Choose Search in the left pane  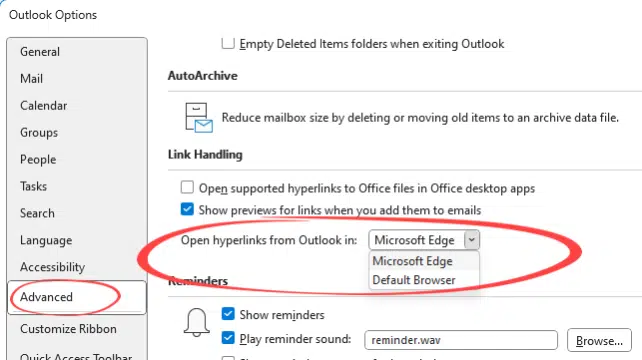coord(37,213)
